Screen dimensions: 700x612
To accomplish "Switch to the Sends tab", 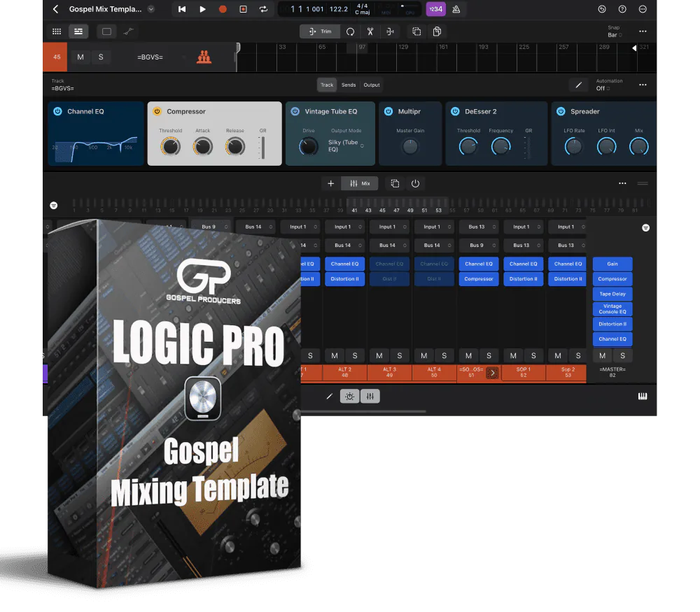I will tap(349, 85).
